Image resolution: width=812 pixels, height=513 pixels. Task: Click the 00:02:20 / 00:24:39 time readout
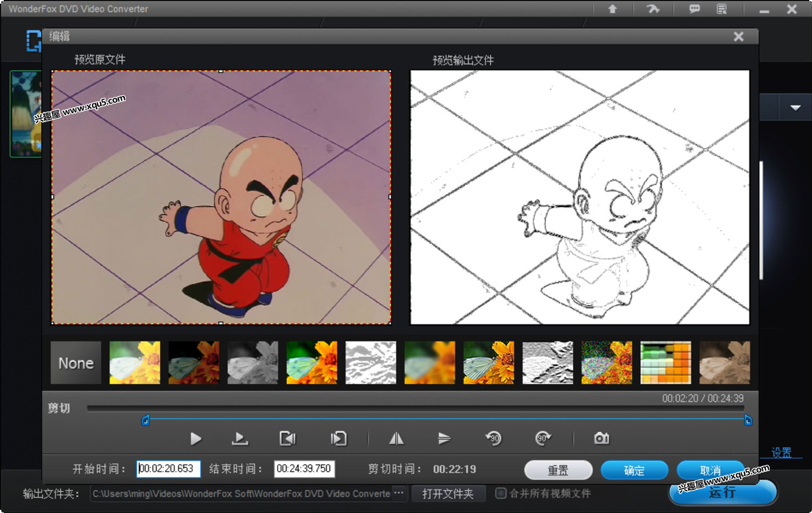coord(703,398)
